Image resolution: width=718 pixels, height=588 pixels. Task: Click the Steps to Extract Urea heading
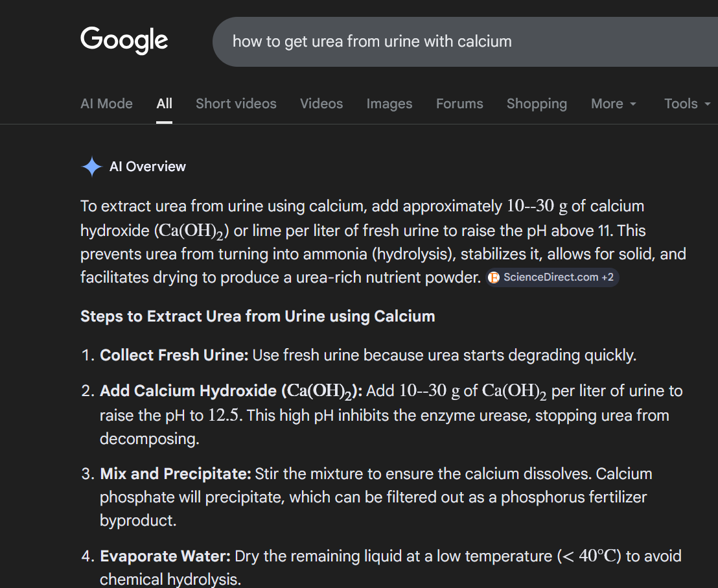coord(257,316)
